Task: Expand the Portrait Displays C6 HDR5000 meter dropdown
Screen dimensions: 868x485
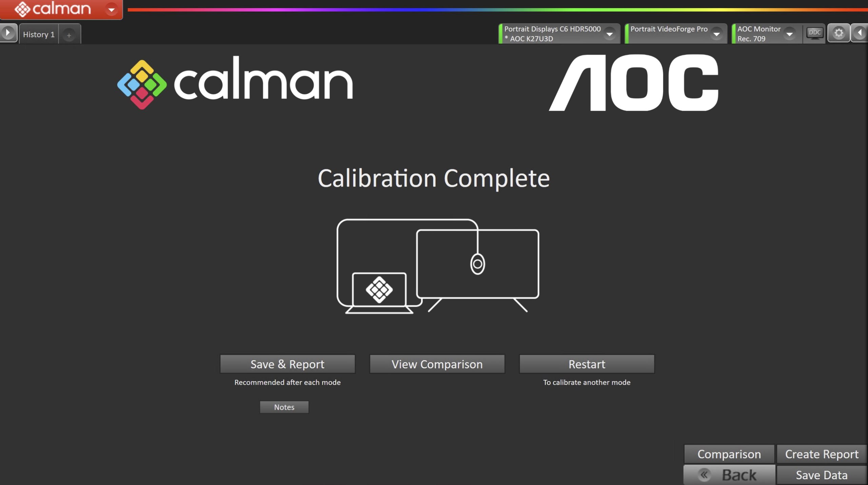Action: click(x=610, y=34)
